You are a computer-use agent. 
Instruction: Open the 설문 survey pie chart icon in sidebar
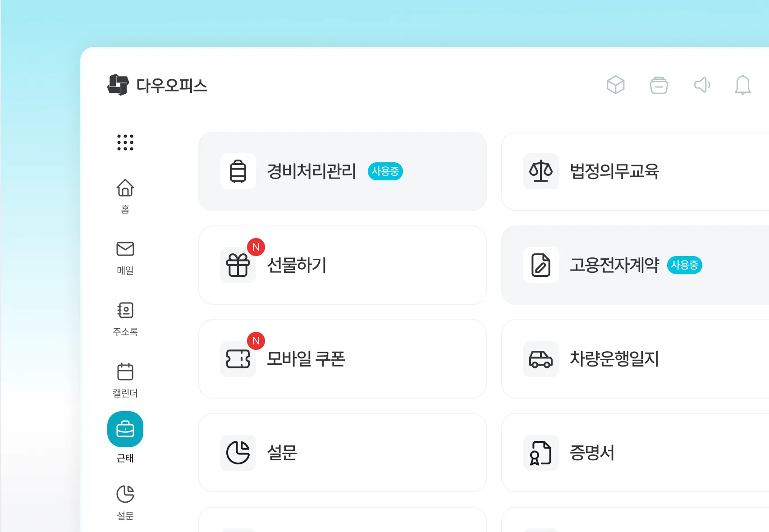[x=125, y=494]
